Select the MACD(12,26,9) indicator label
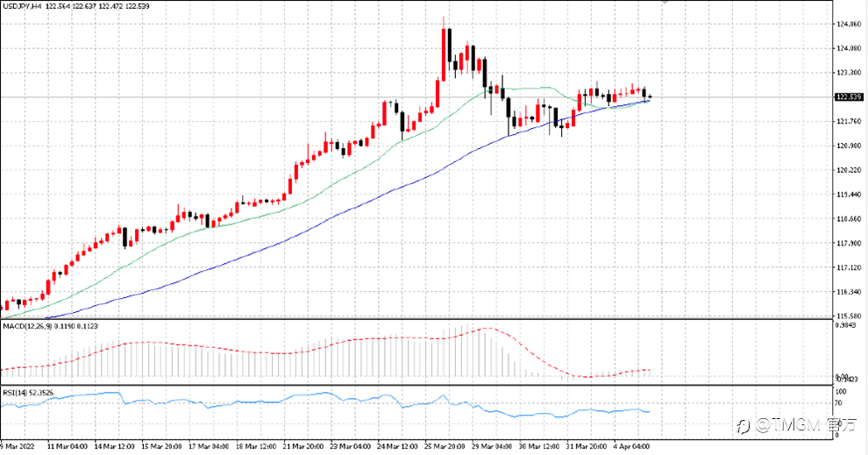868x455 pixels. (28, 326)
